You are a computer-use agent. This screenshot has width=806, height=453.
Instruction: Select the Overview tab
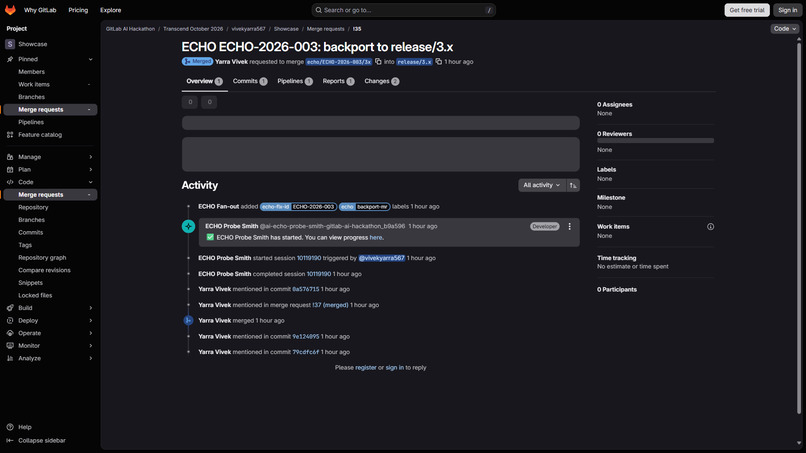click(204, 81)
